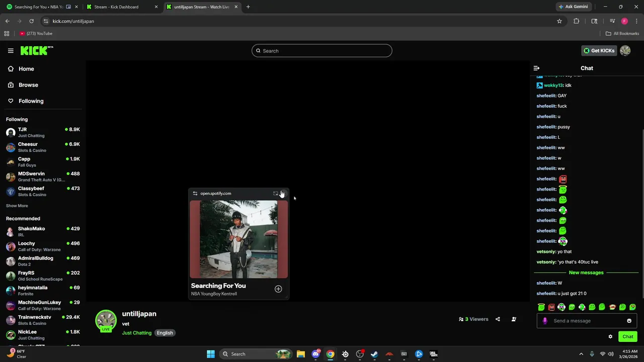Open the Kick hamburger sidebar menu

[11, 50]
